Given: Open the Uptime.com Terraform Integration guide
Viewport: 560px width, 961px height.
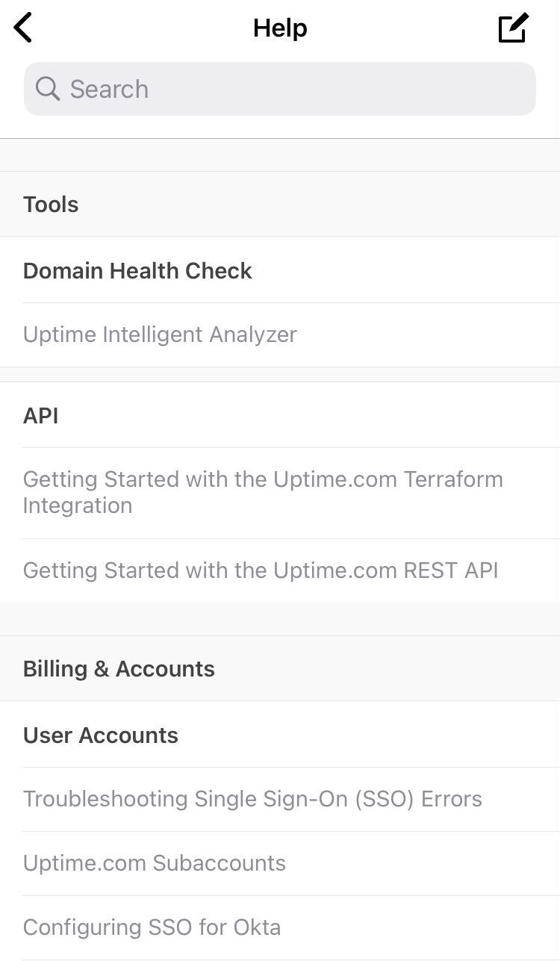Looking at the screenshot, I should (280, 493).
